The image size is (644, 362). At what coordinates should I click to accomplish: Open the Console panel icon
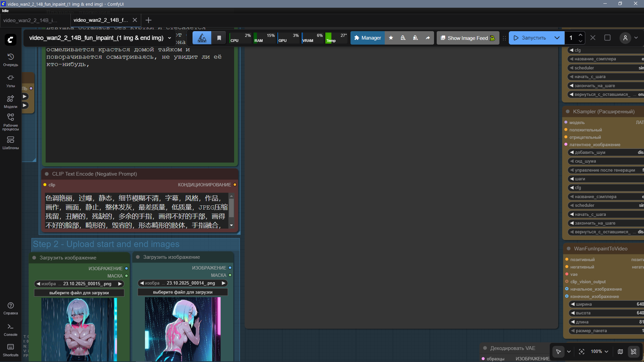coord(10,329)
